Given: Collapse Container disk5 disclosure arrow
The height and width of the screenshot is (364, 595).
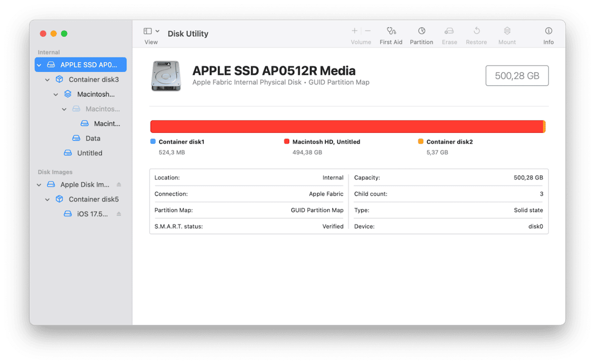Looking at the screenshot, I should click(x=47, y=200).
